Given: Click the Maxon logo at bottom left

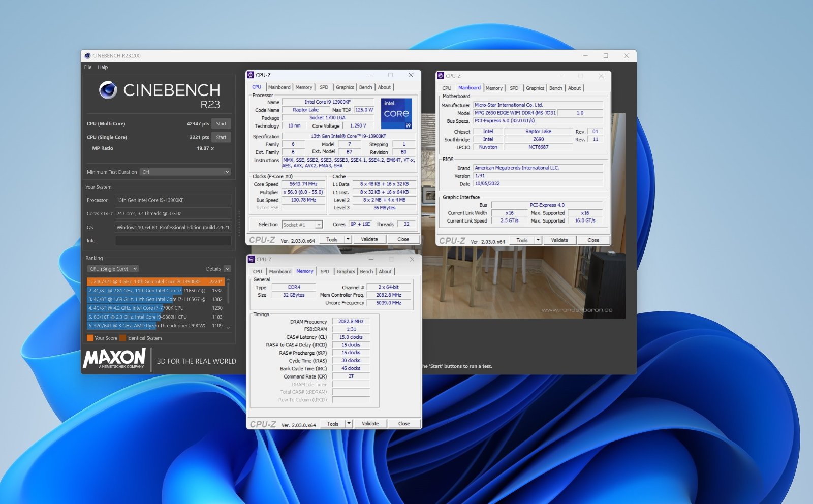Looking at the screenshot, I should [x=115, y=358].
